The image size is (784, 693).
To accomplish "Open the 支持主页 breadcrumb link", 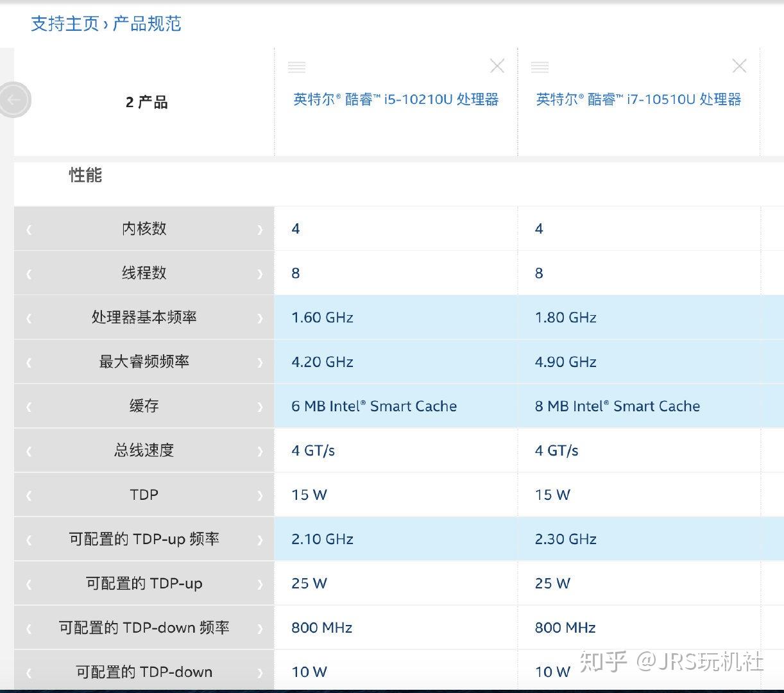I will [x=65, y=24].
